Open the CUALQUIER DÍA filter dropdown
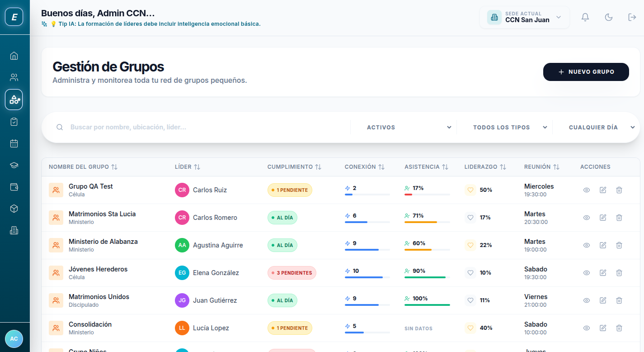644x352 pixels. 601,128
